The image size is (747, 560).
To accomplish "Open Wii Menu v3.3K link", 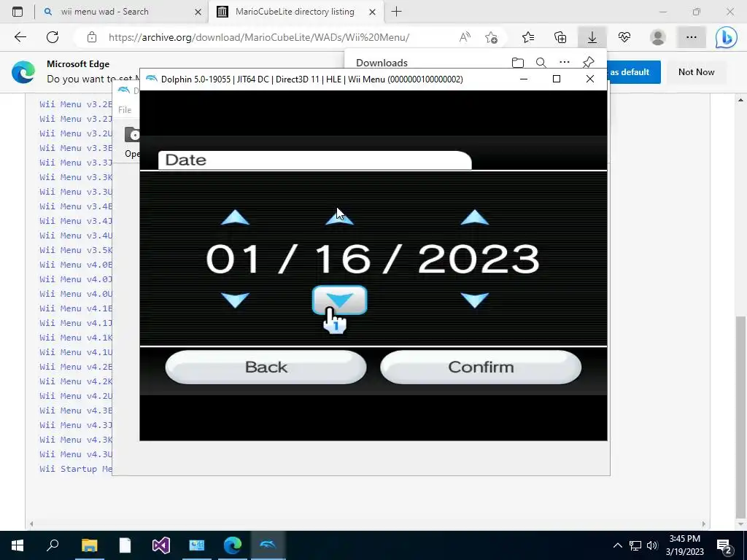I will click(76, 177).
